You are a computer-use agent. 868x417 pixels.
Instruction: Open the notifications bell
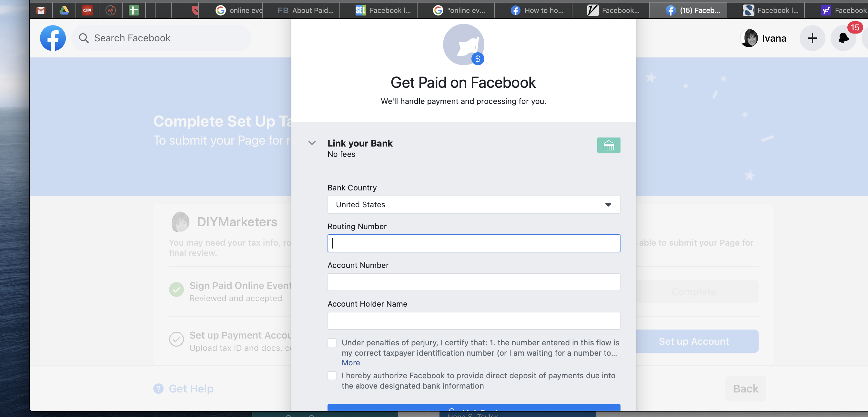pyautogui.click(x=843, y=38)
